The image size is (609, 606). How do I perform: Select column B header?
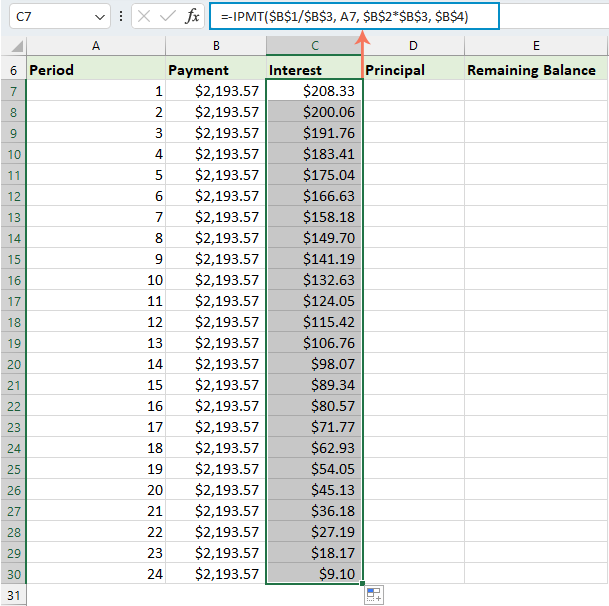pyautogui.click(x=215, y=46)
